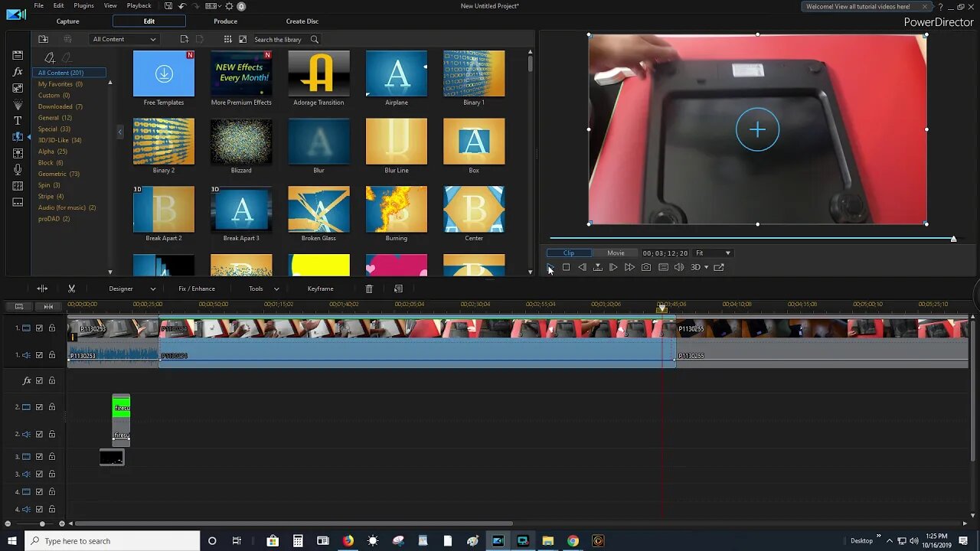The height and width of the screenshot is (551, 980).
Task: Click the Keyframe button
Action: tap(320, 289)
